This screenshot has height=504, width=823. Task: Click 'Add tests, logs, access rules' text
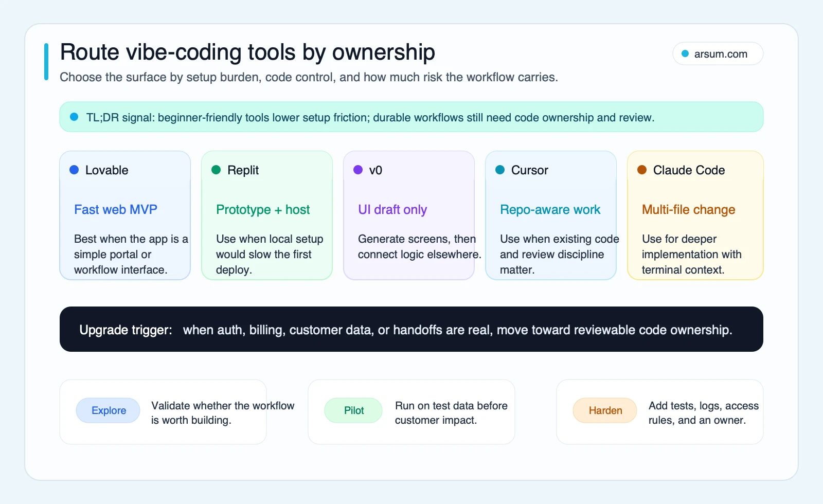point(704,412)
